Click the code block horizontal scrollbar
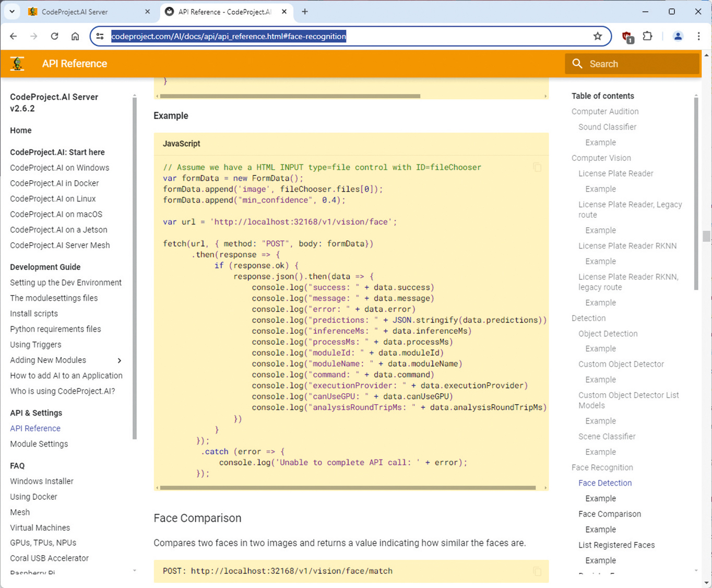The width and height of the screenshot is (712, 588). tap(348, 488)
